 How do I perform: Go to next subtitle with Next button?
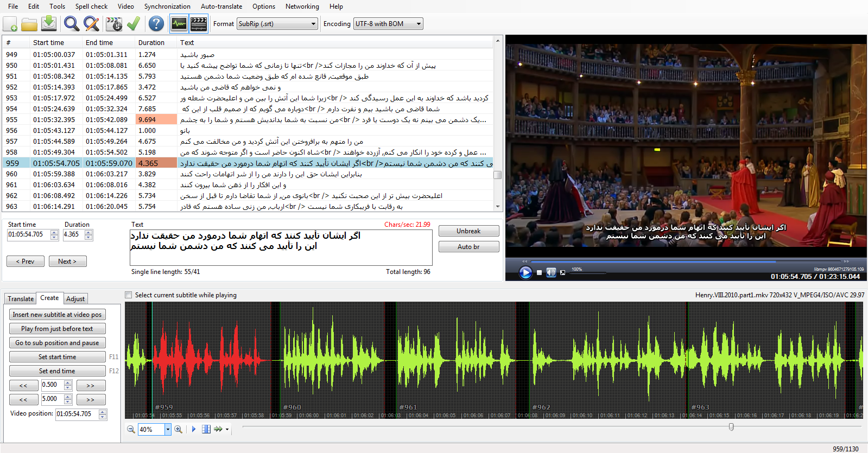coord(67,261)
